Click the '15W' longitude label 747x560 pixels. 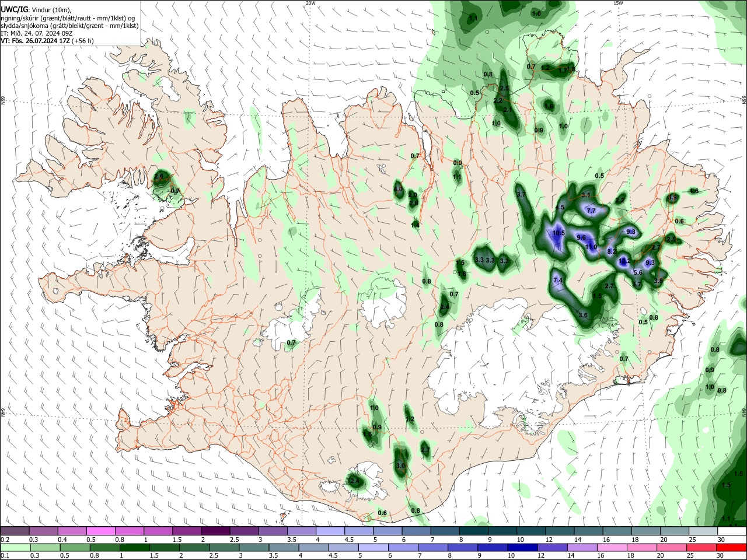(618, 3)
